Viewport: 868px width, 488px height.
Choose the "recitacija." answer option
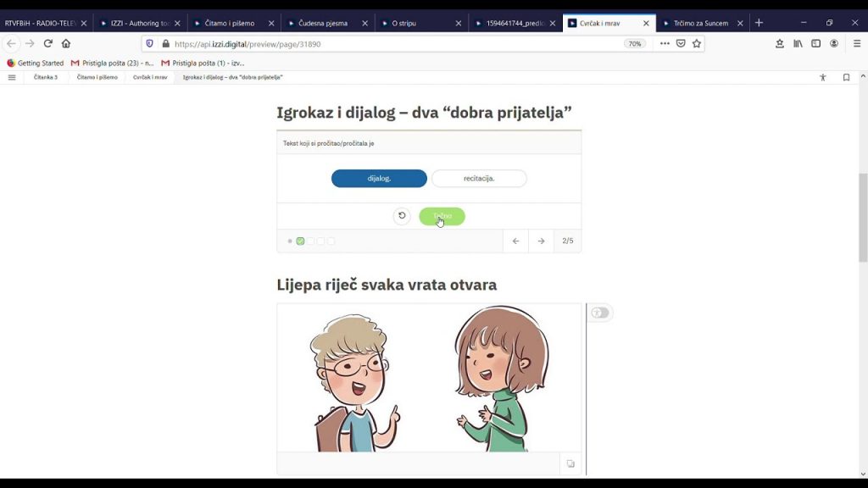[x=479, y=179]
